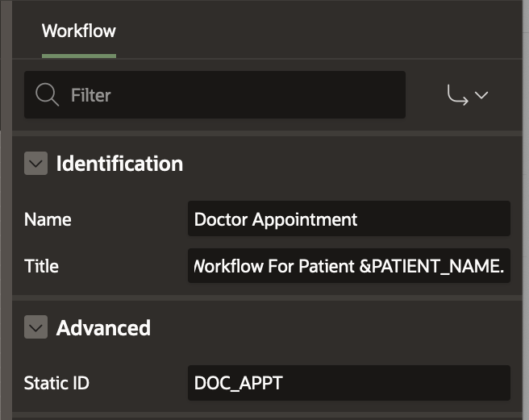The image size is (529, 420).
Task: Click the &PATIENT_NAME. substitution text in Title
Action: point(431,266)
